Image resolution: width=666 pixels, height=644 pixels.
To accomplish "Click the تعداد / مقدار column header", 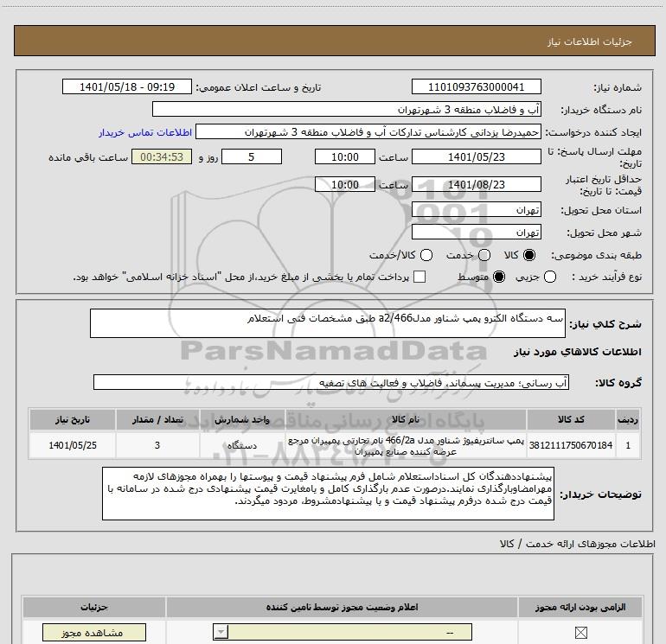I will click(x=157, y=419).
